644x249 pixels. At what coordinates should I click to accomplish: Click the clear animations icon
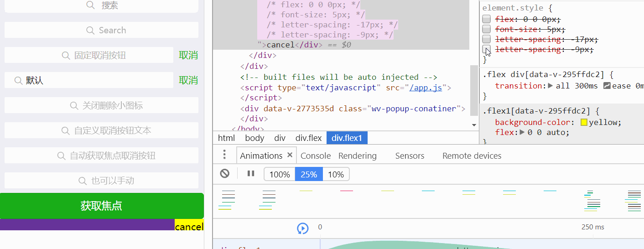click(x=225, y=173)
